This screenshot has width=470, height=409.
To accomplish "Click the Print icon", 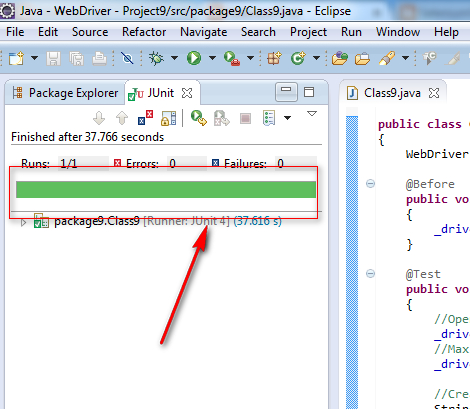I will coord(99,58).
